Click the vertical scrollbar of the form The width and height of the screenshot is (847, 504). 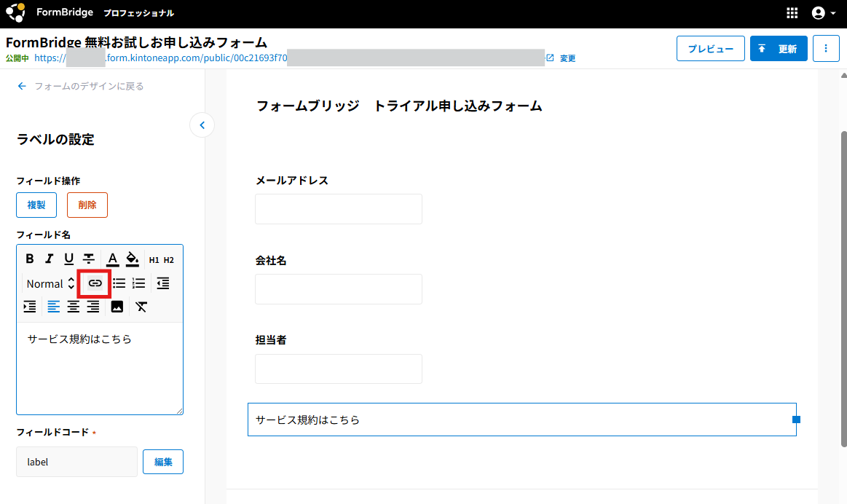coord(843,289)
